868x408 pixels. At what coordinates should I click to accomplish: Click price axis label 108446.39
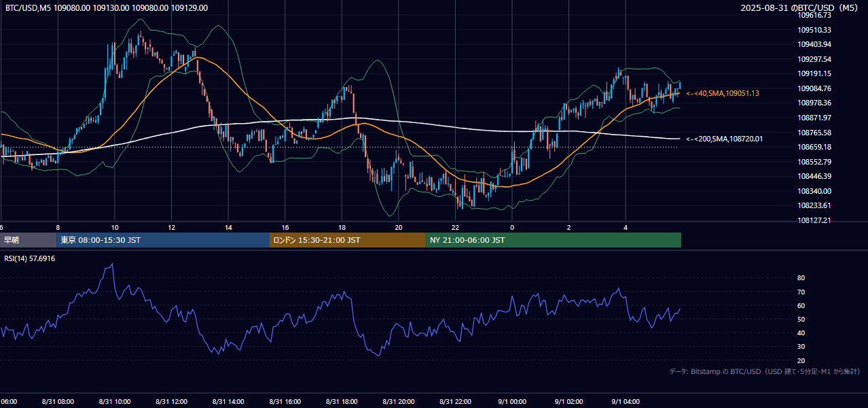pos(815,176)
